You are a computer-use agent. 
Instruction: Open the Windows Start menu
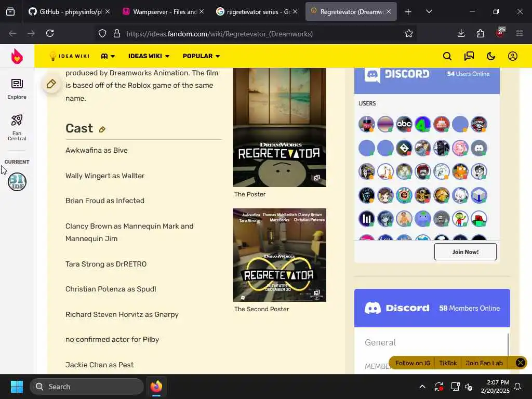[x=17, y=387]
